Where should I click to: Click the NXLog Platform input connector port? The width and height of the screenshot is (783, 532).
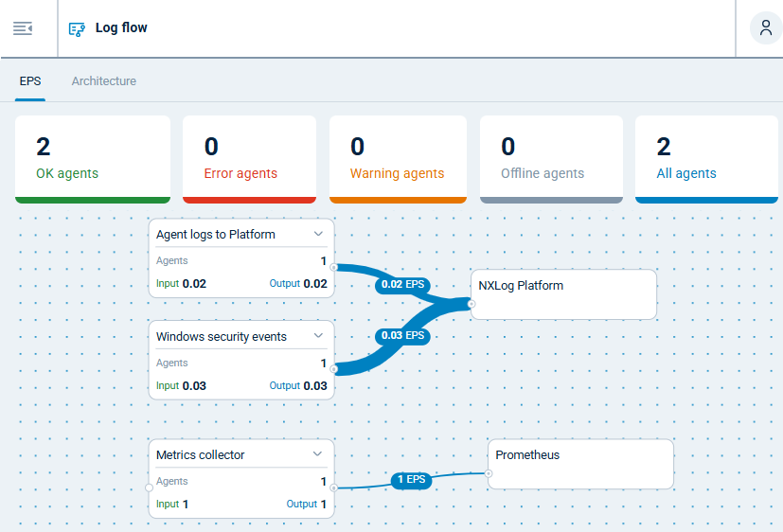tap(472, 304)
